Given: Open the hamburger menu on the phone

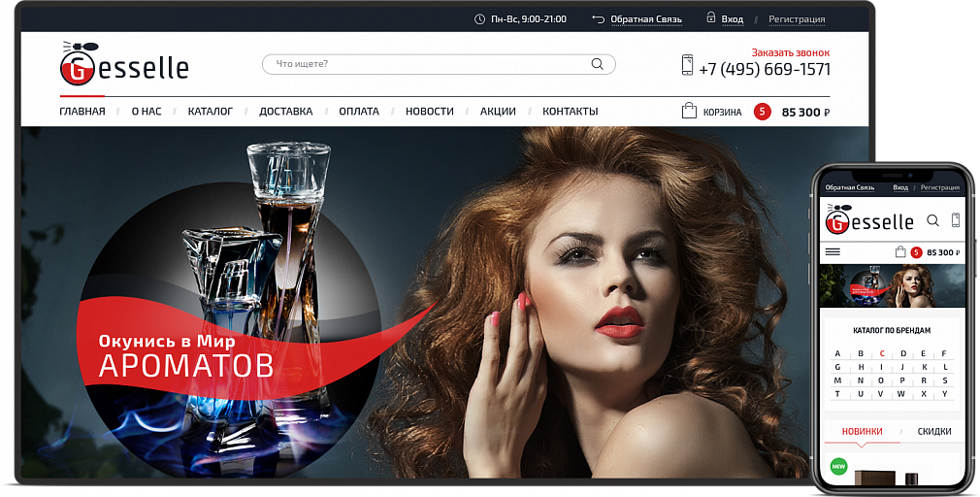Looking at the screenshot, I should coord(833,252).
